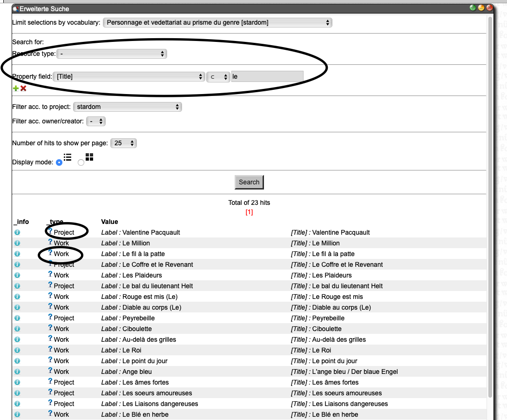This screenshot has width=507, height=420.
Task: Open the Limit selections by vocabulary dropdown
Action: [217, 23]
